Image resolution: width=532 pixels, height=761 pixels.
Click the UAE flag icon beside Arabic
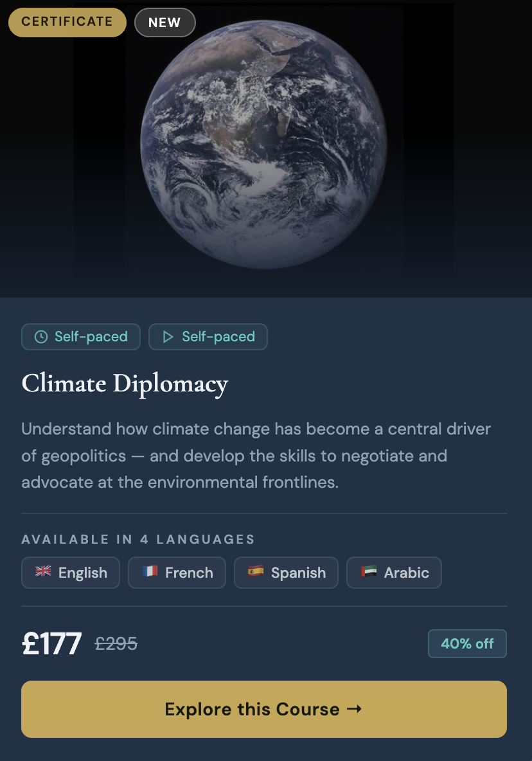[x=369, y=571]
